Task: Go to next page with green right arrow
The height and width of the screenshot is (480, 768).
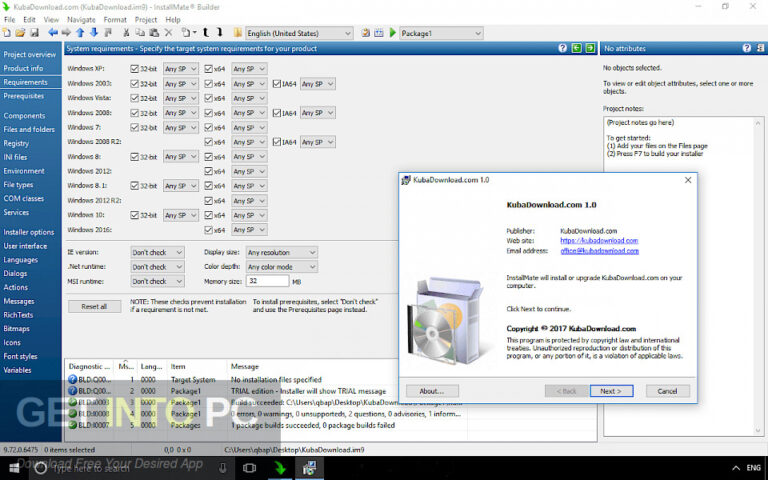Action: tap(590, 48)
